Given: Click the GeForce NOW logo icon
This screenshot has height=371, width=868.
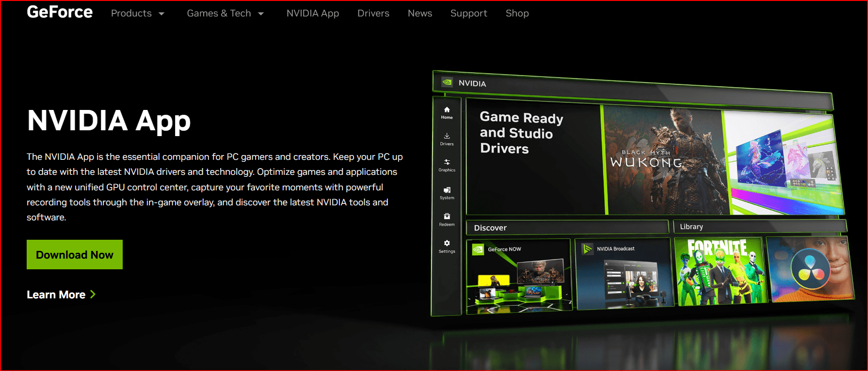Looking at the screenshot, I should pyautogui.click(x=478, y=249).
